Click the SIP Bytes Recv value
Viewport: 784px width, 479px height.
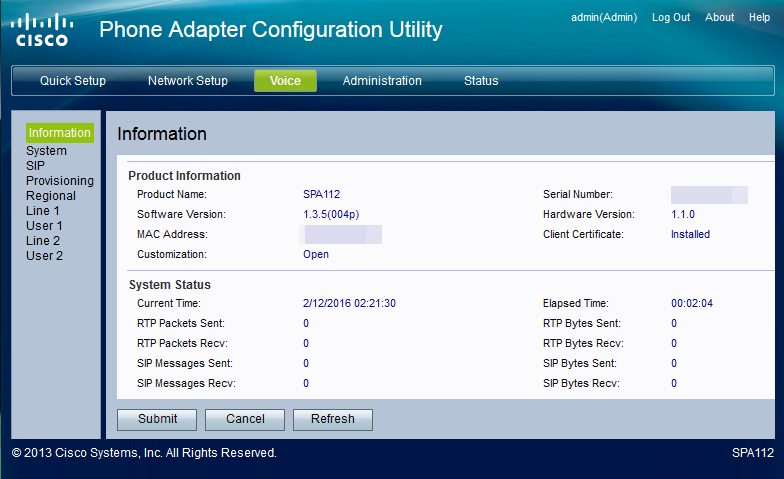[674, 383]
